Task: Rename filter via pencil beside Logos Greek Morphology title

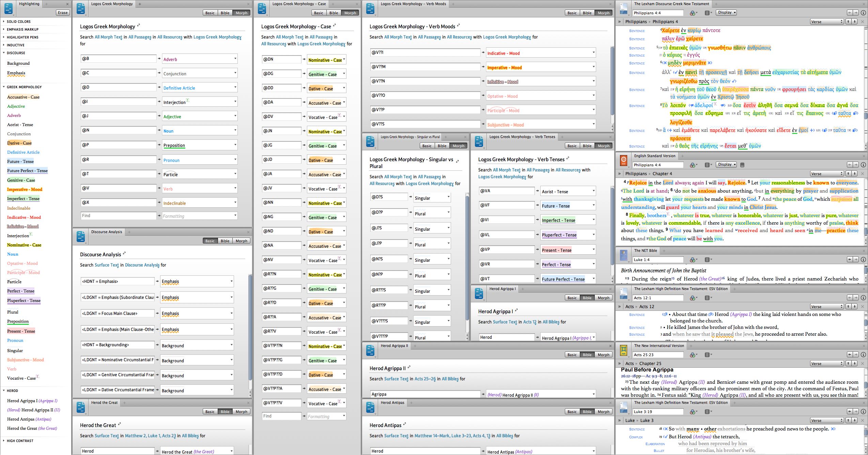Action: click(x=139, y=25)
